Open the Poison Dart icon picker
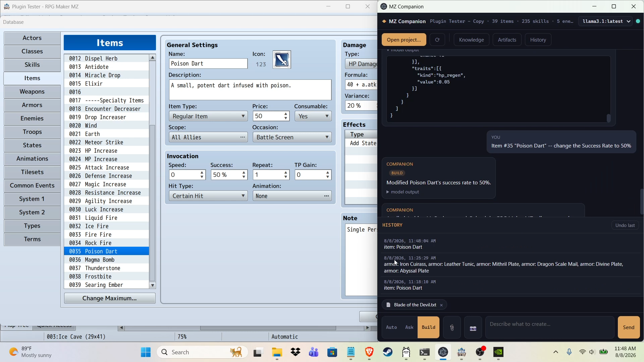This screenshot has height=362, width=644. (x=282, y=60)
